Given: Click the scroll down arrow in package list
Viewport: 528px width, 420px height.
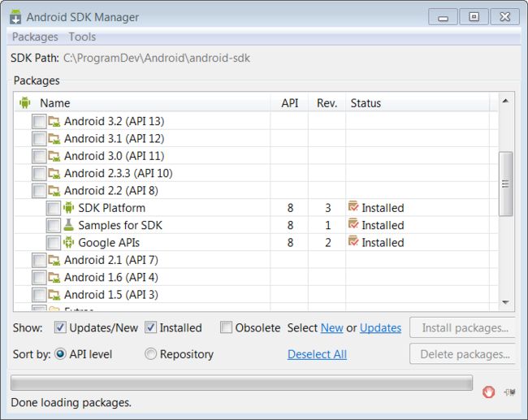Looking at the screenshot, I should pos(505,302).
